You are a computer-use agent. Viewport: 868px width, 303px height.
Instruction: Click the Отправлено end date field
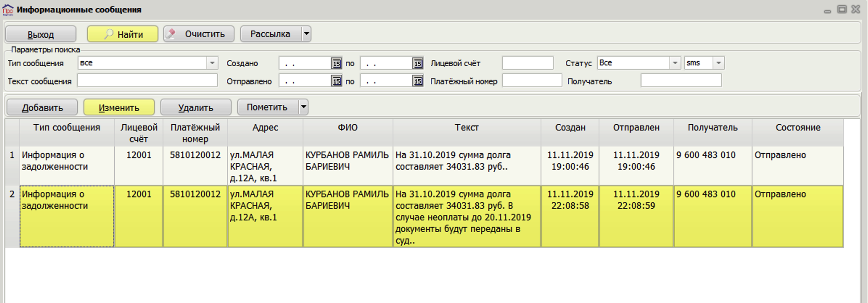coord(386,81)
